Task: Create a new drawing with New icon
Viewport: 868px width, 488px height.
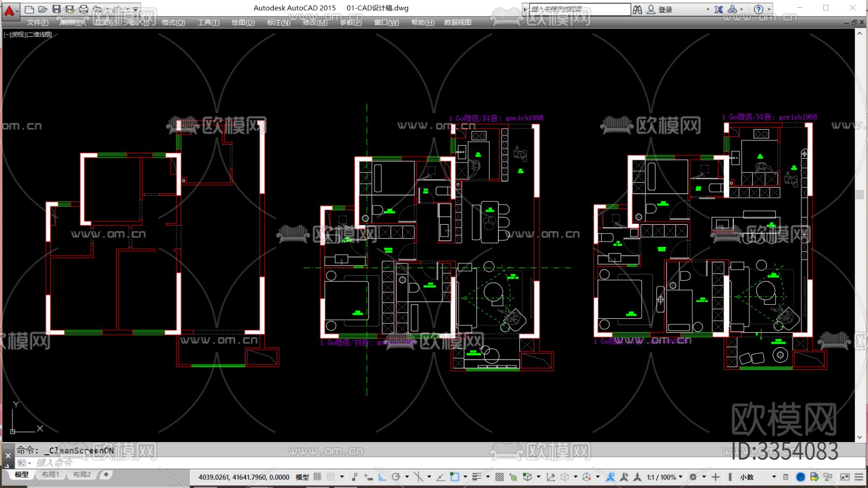Action: pyautogui.click(x=29, y=9)
